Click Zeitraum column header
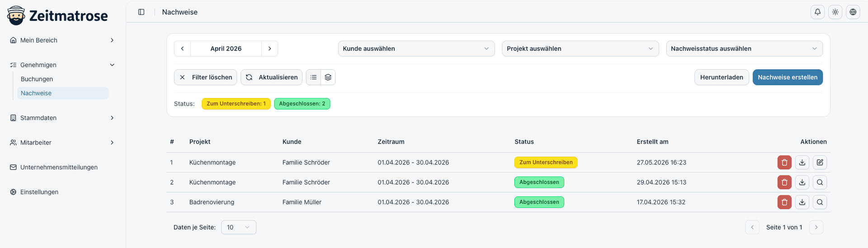Image resolution: width=868 pixels, height=248 pixels. pos(391,142)
